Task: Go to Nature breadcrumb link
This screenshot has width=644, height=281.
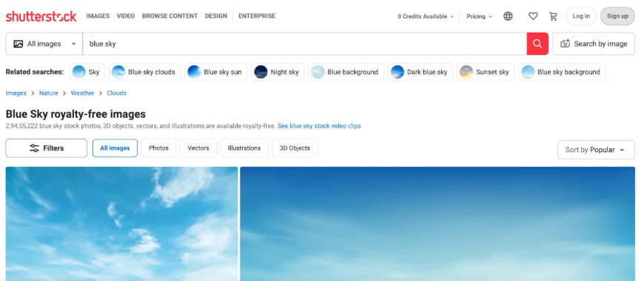Action: point(48,93)
